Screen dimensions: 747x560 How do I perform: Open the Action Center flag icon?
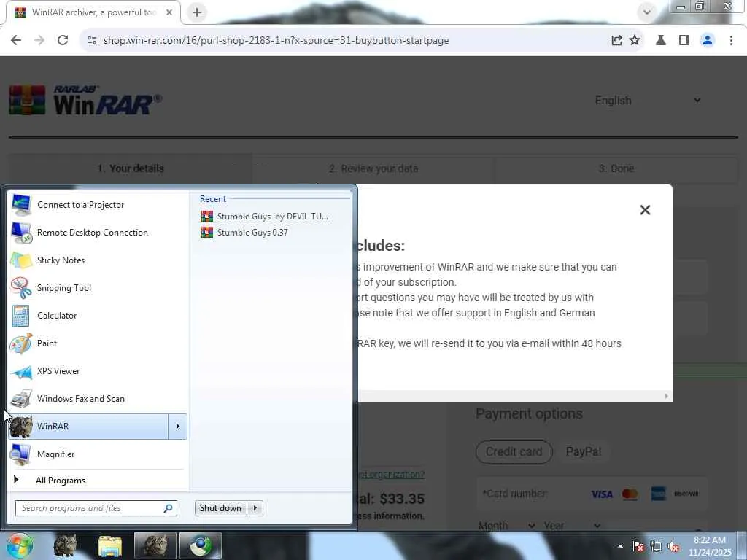tap(638, 546)
